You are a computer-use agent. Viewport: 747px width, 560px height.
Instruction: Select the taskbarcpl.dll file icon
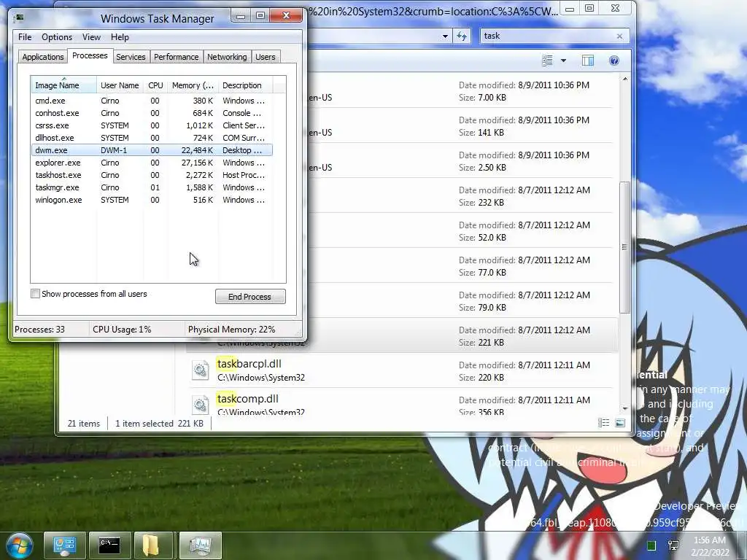pos(201,370)
